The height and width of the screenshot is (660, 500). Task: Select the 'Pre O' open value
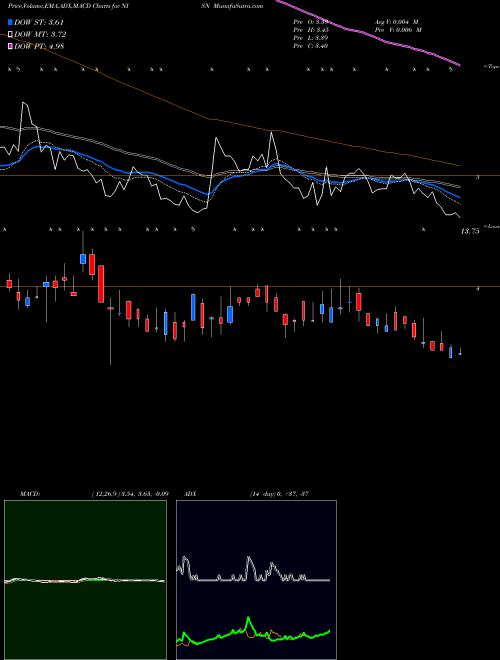click(311, 21)
